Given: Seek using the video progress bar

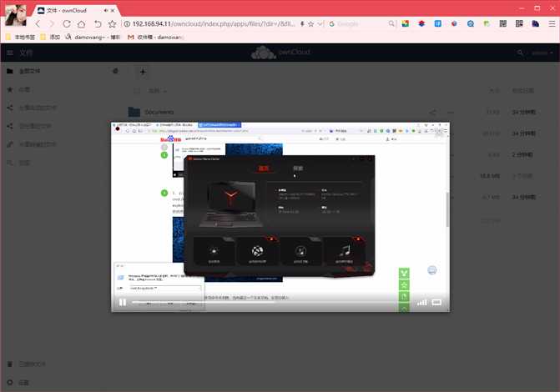Looking at the screenshot, I should pos(270,303).
